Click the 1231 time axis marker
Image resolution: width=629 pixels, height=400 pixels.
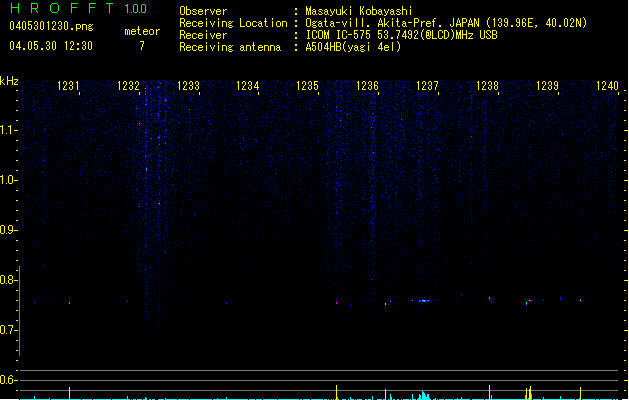pos(68,85)
